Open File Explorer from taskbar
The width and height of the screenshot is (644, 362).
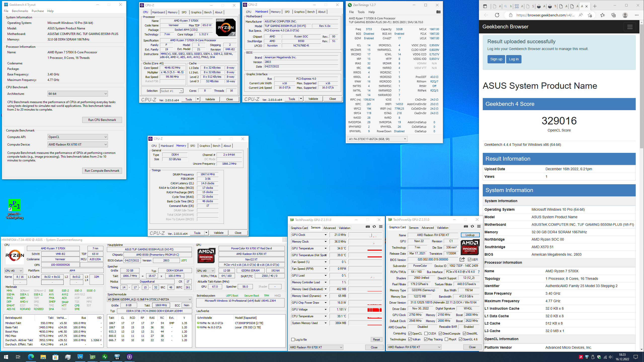point(43,357)
